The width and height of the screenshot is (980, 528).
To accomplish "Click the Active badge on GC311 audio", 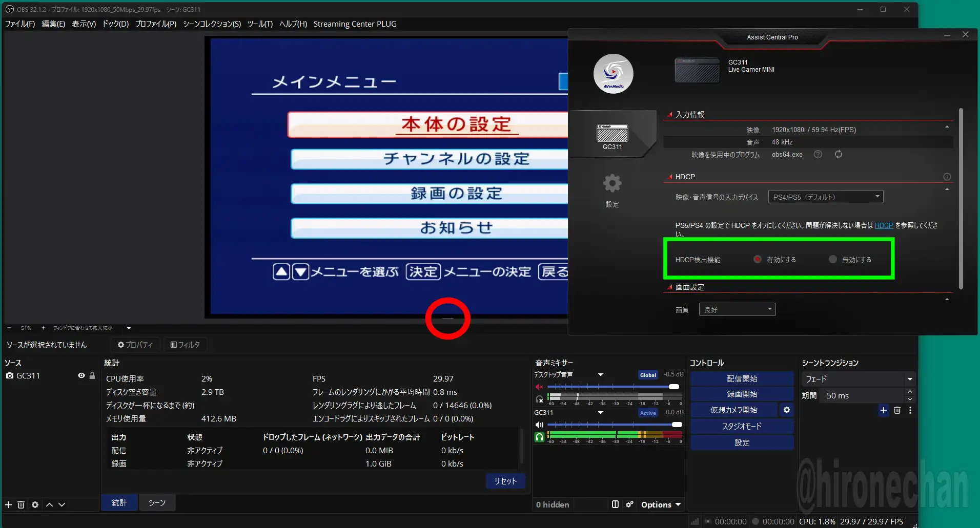I will click(648, 413).
